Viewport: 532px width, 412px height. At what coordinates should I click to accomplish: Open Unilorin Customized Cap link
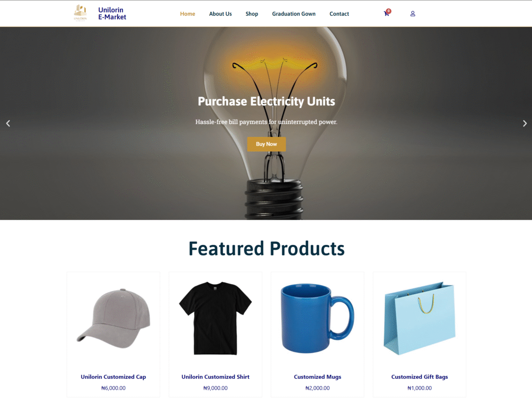(x=113, y=377)
